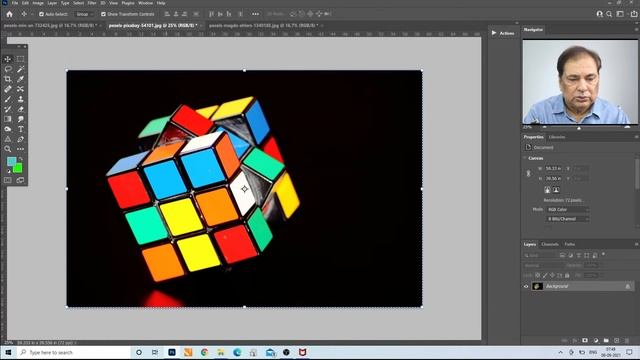The image size is (640, 360).
Task: Open the File menu
Action: 15,3
